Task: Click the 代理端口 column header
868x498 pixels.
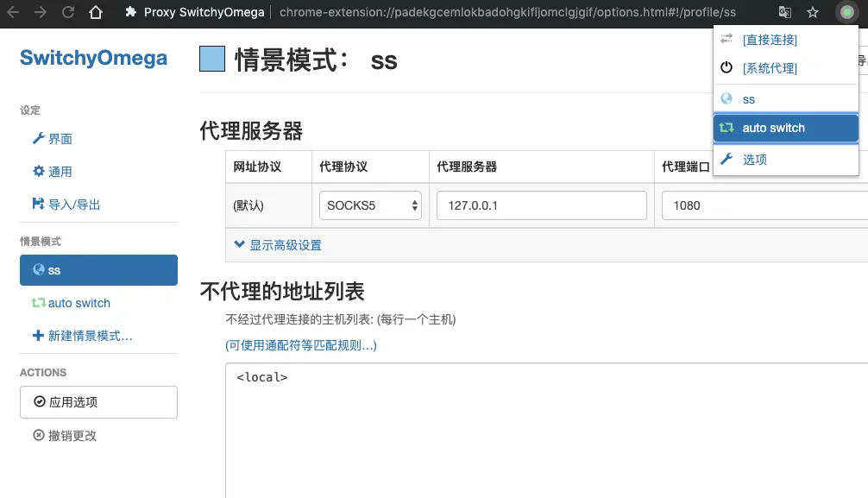Action: (686, 167)
